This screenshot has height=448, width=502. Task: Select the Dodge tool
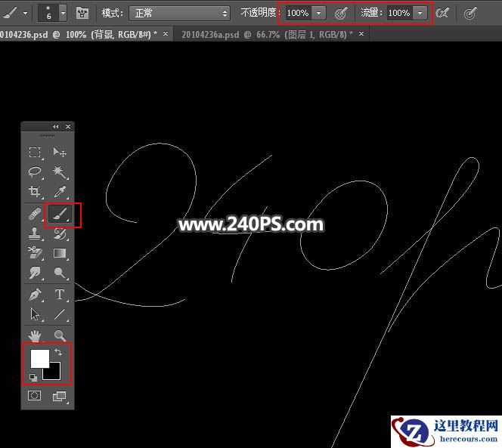coord(60,273)
